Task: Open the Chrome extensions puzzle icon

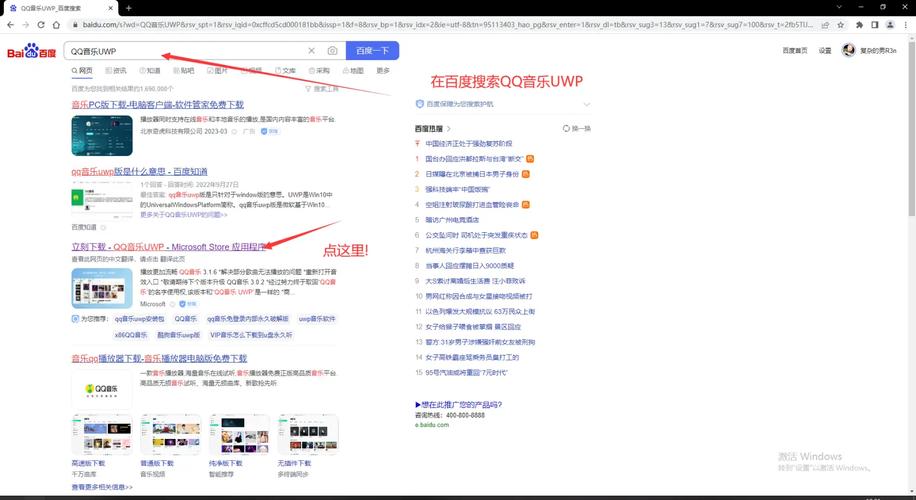Action: 859,25
